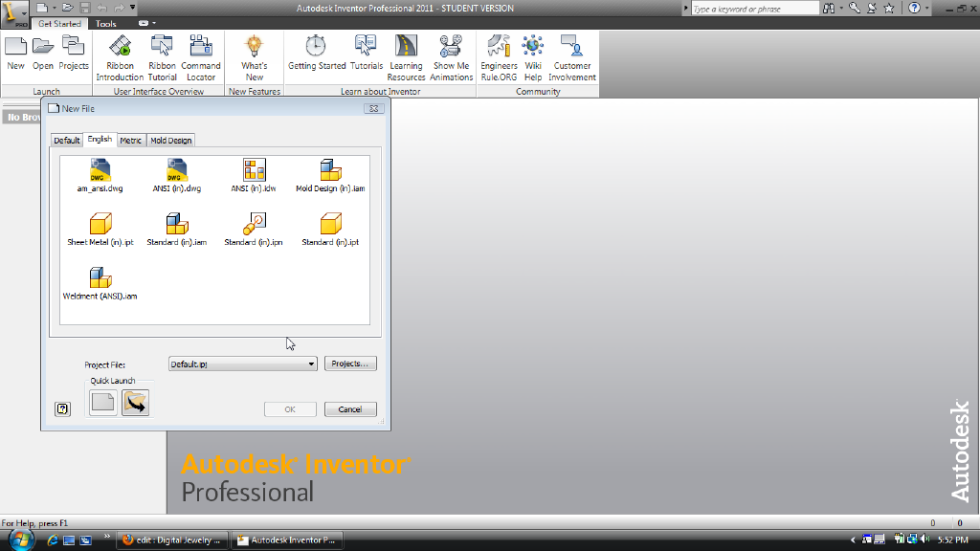Select the ANSI (in).idw drawing template
Screen dimensions: 980x551
click(x=254, y=171)
